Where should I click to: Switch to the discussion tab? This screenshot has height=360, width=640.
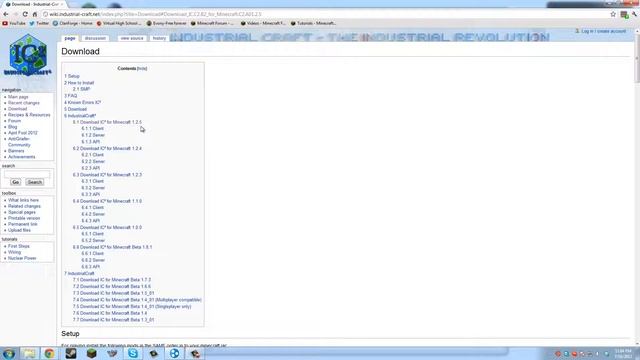95,38
